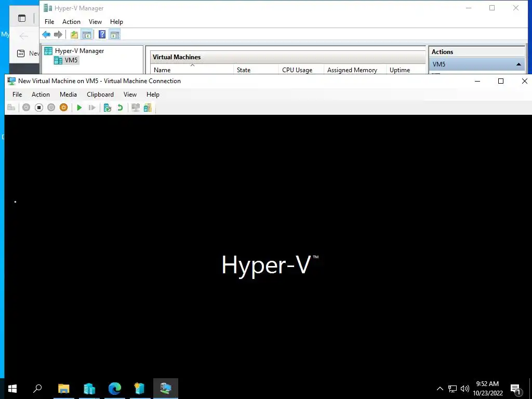Click the back arrow in background left window
The height and width of the screenshot is (399, 532).
coord(24,36)
